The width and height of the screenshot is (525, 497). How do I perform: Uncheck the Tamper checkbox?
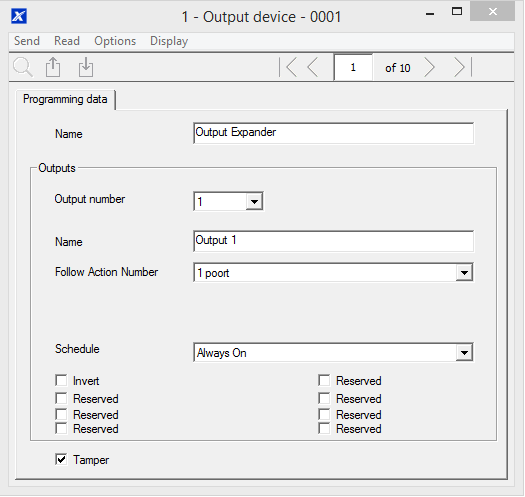[61, 459]
